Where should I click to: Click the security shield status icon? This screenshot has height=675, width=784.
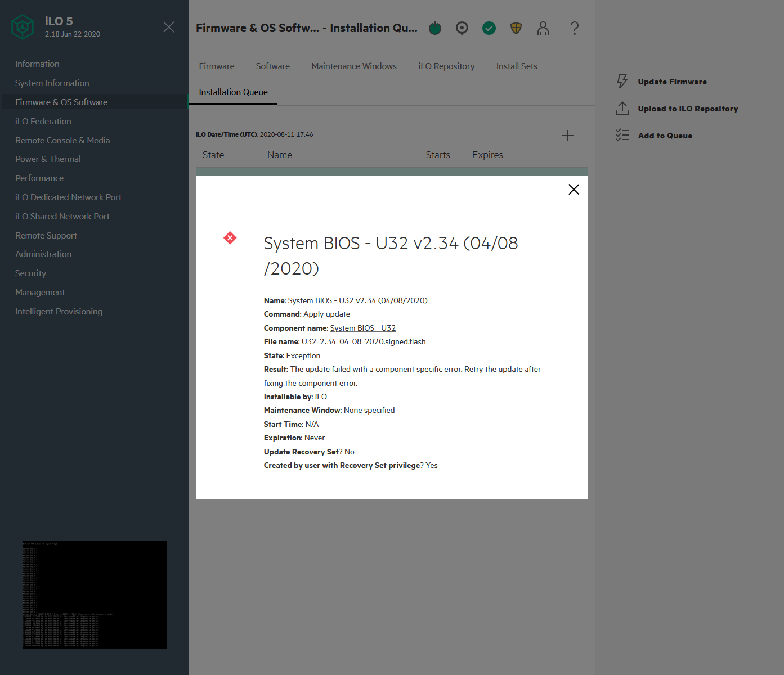516,28
